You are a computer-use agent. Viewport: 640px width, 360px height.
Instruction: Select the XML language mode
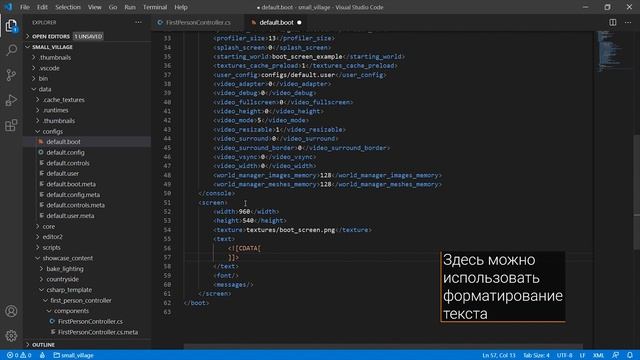pos(598,355)
